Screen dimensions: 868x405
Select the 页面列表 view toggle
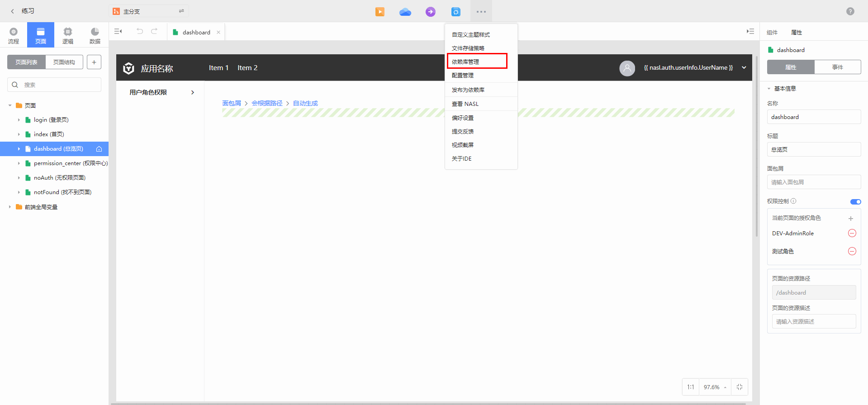point(27,62)
